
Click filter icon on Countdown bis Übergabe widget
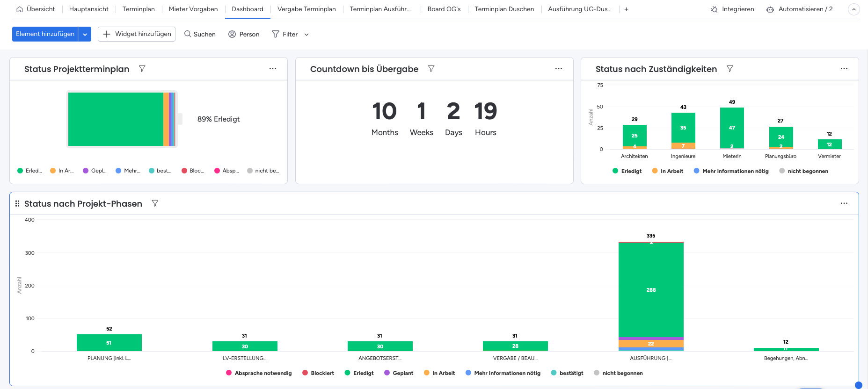pyautogui.click(x=431, y=69)
